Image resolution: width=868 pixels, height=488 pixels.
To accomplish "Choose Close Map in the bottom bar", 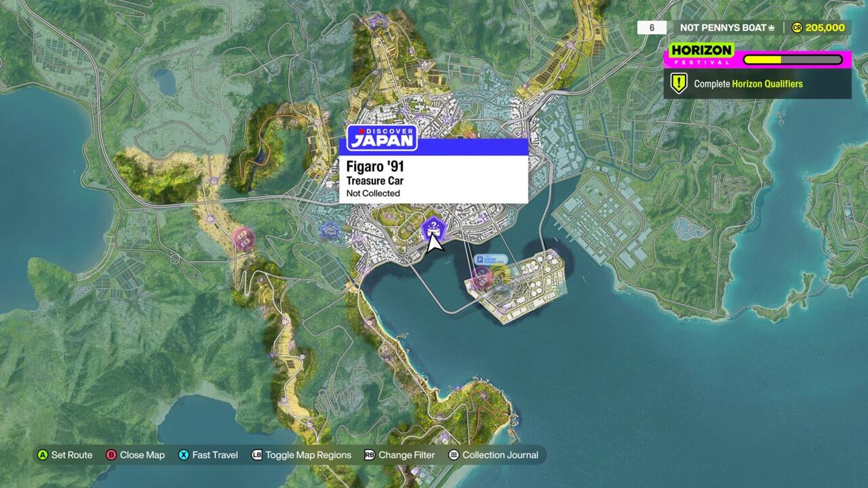I will [142, 455].
